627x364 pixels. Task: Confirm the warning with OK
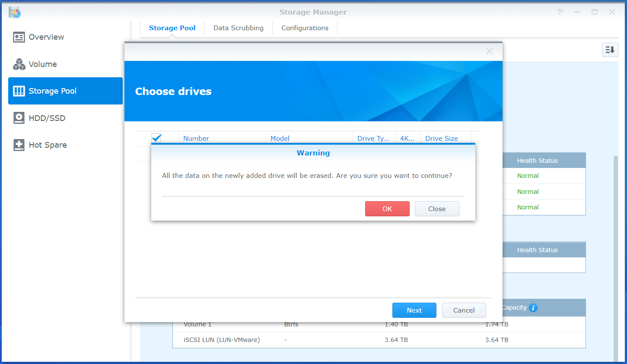[387, 209]
